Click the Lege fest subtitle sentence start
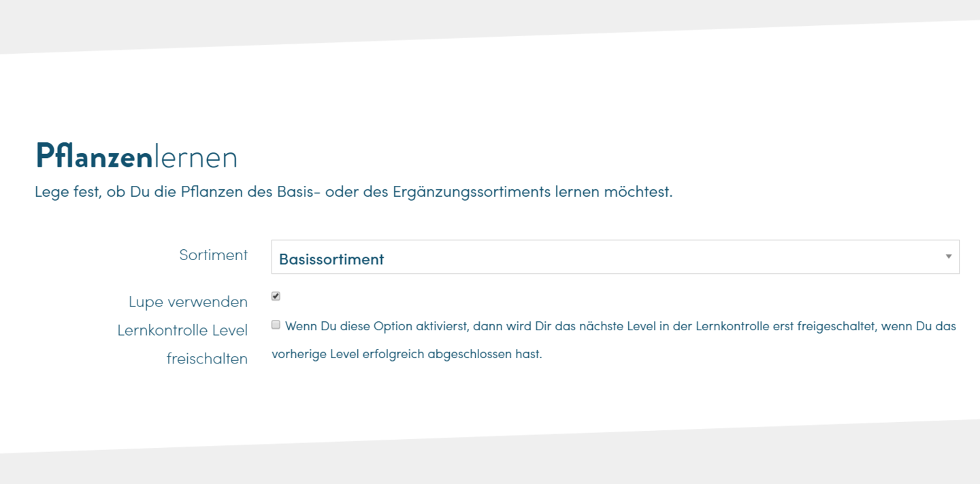 click(67, 192)
